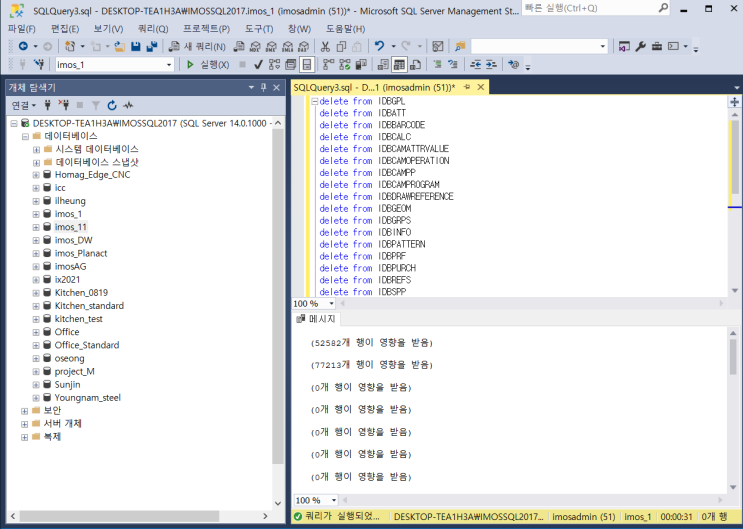Click the Cut scissors icon
Screen dimensions: 743x529
click(326, 47)
